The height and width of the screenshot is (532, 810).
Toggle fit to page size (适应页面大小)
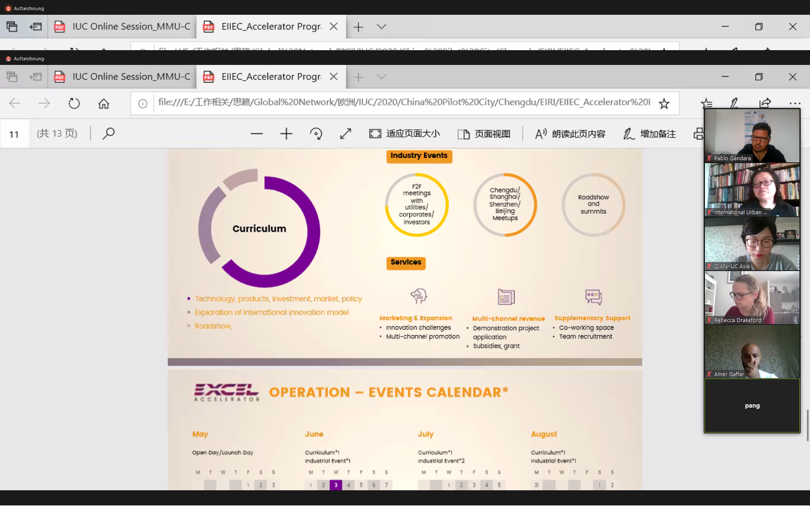405,134
